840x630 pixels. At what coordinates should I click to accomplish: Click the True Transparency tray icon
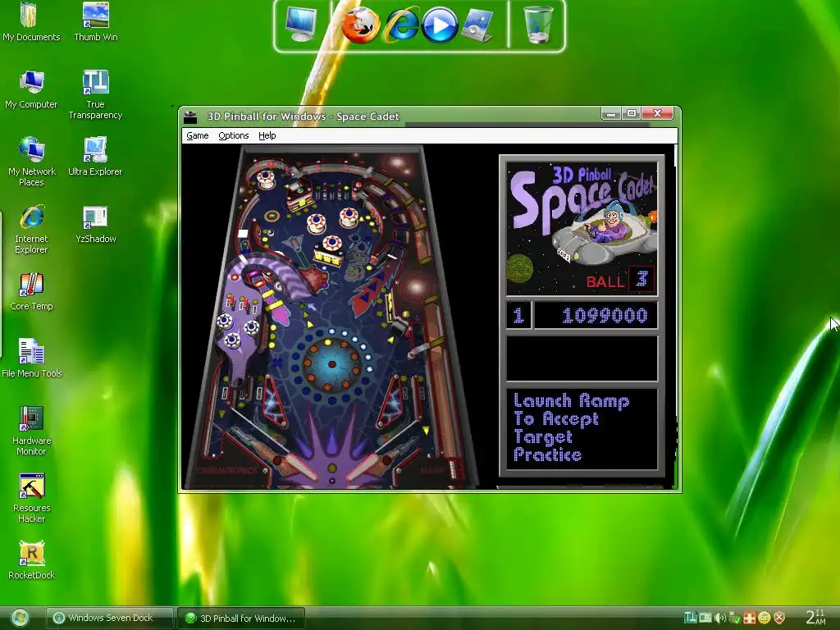[x=691, y=617]
